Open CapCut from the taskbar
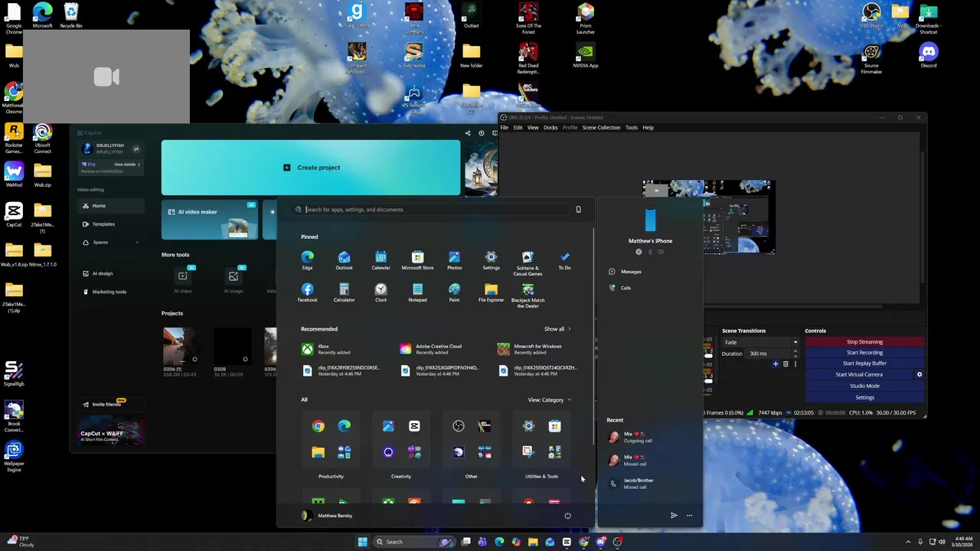This screenshot has height=551, width=980. coord(567,542)
